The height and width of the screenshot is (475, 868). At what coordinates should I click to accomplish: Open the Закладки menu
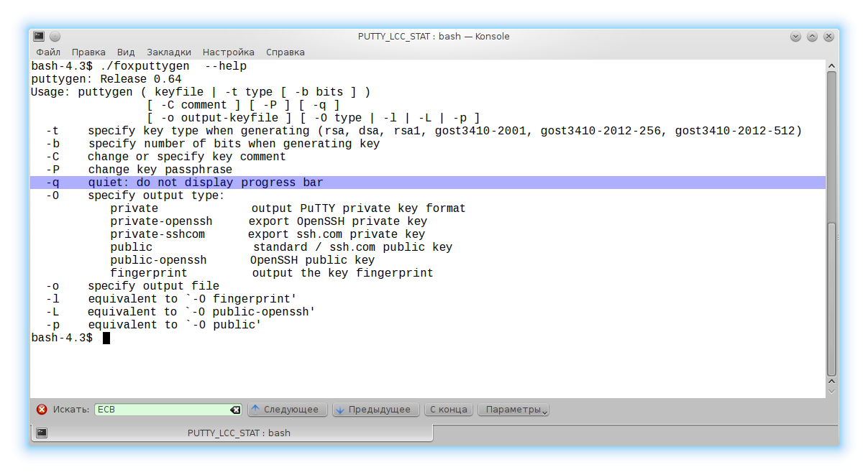click(x=169, y=52)
